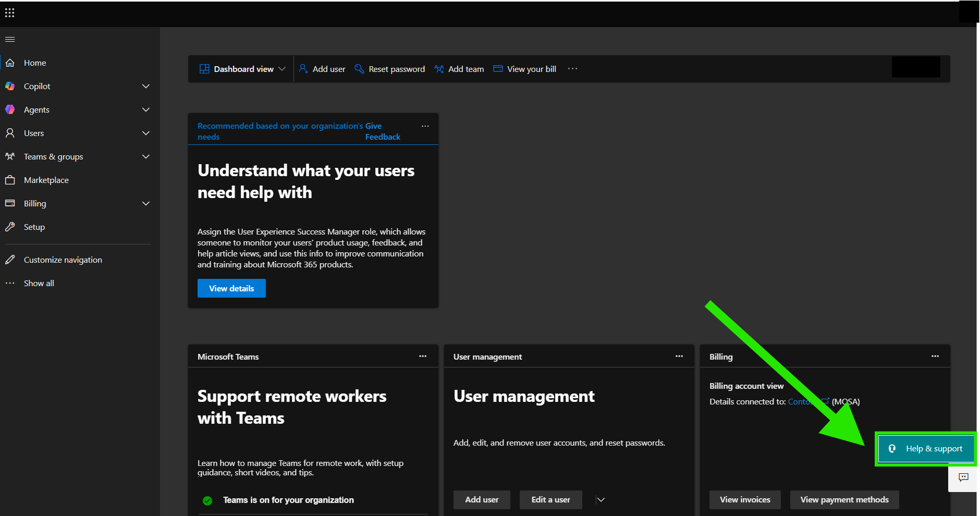The image size is (980, 516).
Task: Click the Edit a user button
Action: pyautogui.click(x=550, y=500)
